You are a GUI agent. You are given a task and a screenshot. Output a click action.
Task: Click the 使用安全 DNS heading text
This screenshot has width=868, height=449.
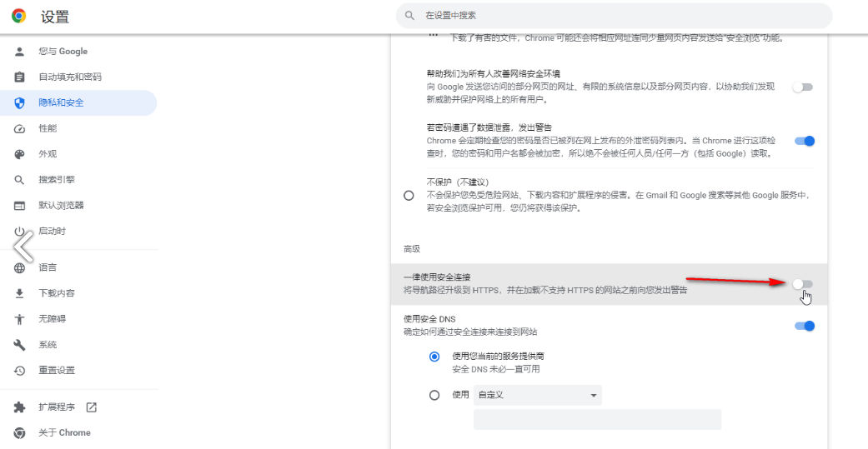point(429,319)
